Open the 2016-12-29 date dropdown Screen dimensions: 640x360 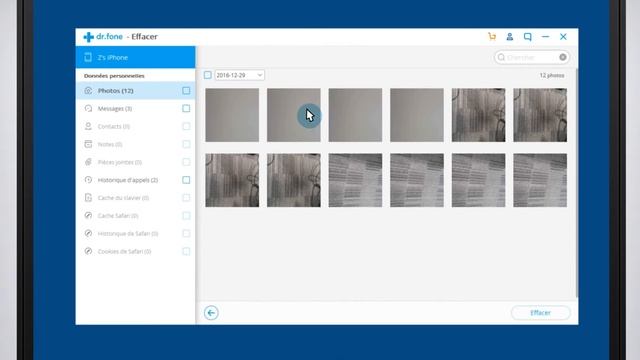pyautogui.click(x=240, y=75)
